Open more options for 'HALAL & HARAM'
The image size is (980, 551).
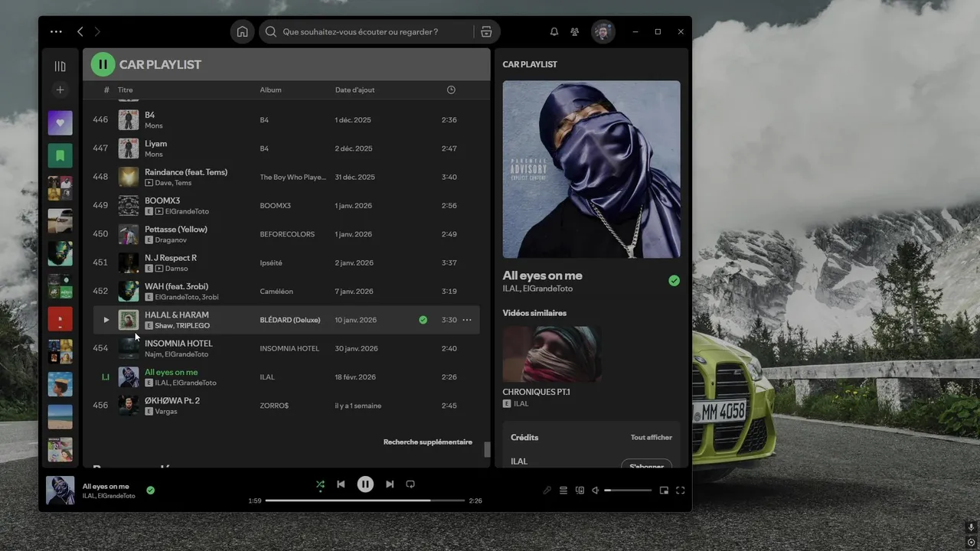click(x=467, y=320)
